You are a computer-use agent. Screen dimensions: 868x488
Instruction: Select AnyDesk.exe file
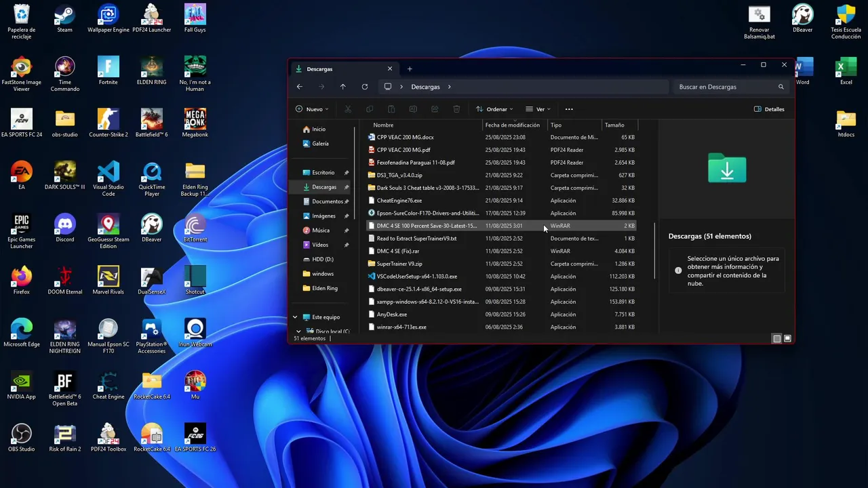pyautogui.click(x=502, y=314)
